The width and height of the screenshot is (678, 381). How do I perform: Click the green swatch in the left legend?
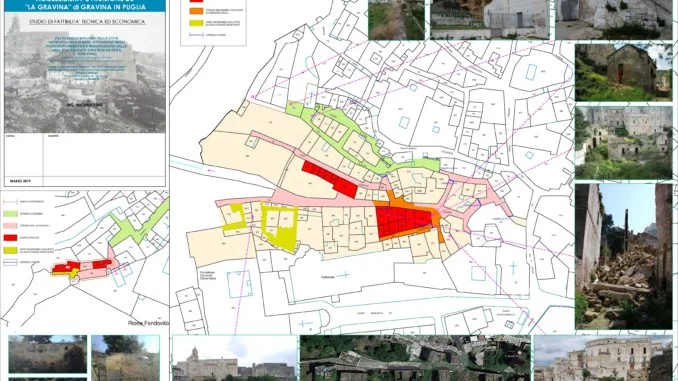pyautogui.click(x=10, y=214)
